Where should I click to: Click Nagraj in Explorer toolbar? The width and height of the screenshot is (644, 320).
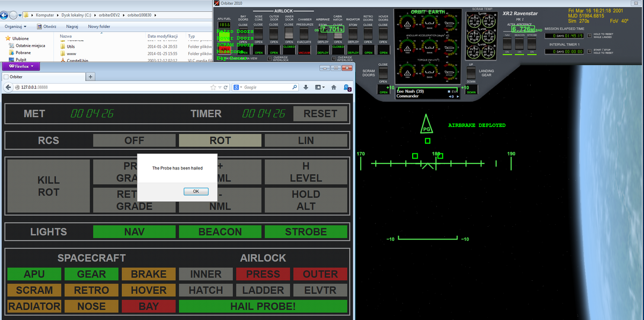(72, 26)
